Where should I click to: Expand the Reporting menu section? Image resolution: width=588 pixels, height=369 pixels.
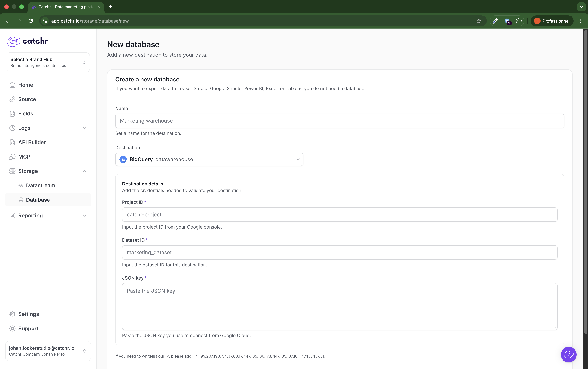48,216
